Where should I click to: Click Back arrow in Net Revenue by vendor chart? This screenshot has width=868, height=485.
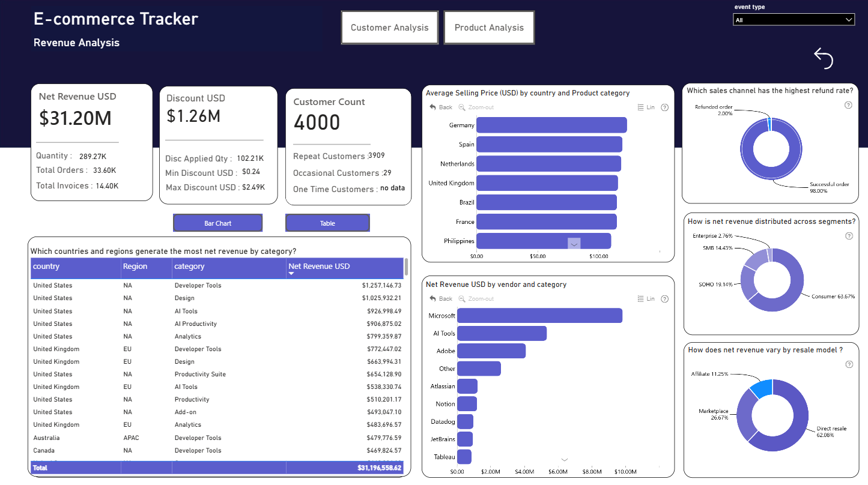point(441,299)
